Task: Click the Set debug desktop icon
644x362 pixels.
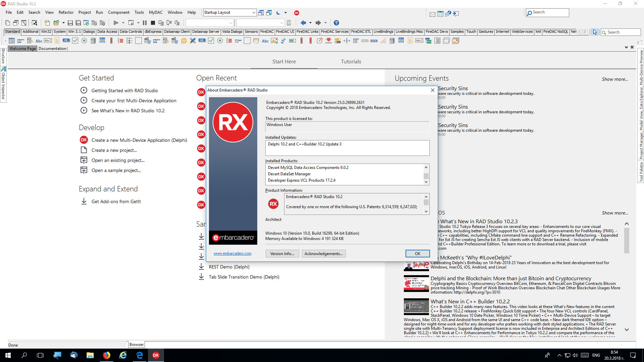Action: click(269, 13)
